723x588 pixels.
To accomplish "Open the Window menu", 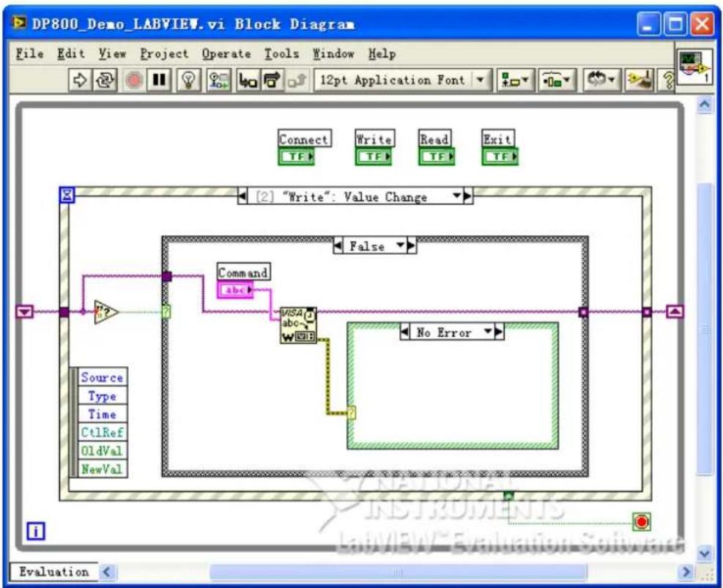I will 333,54.
